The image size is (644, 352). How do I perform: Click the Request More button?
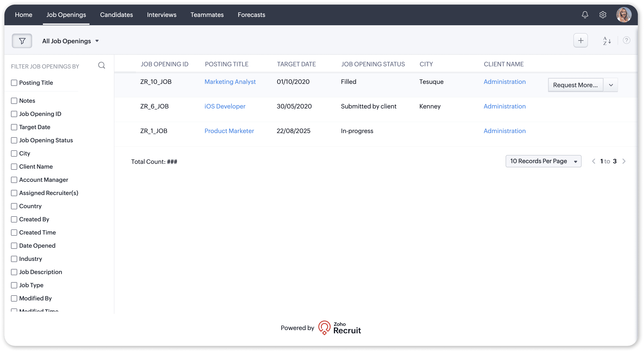575,85
